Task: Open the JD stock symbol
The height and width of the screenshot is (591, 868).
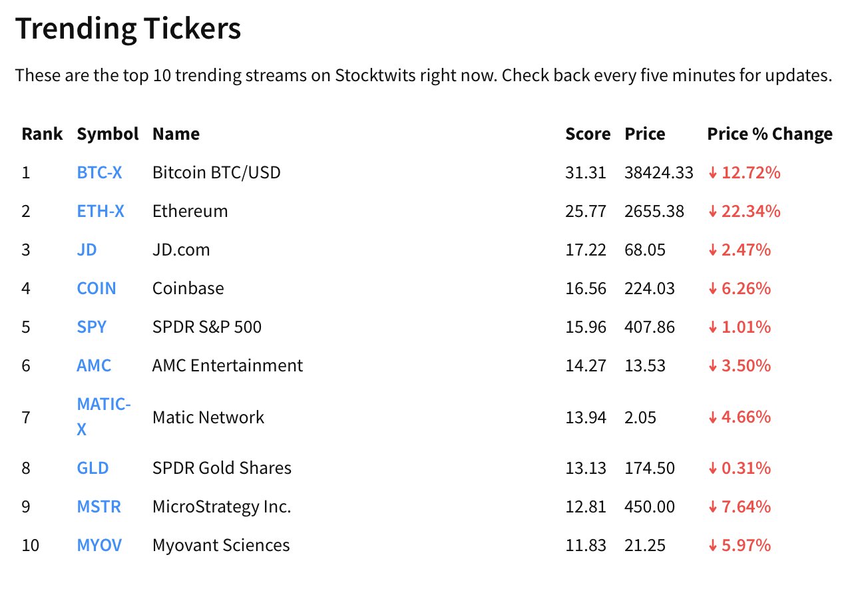Action: click(x=87, y=250)
